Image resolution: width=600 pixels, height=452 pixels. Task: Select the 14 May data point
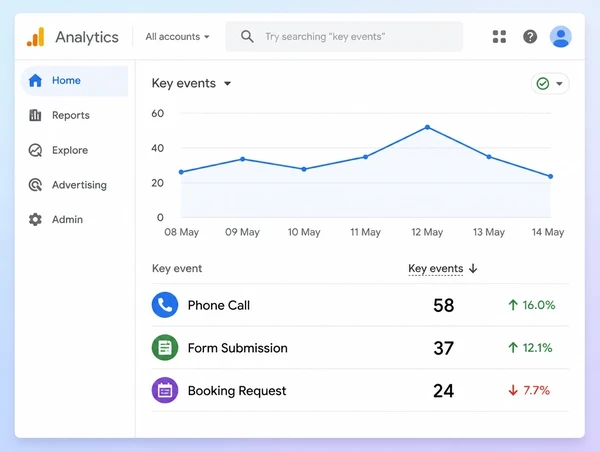click(x=550, y=176)
